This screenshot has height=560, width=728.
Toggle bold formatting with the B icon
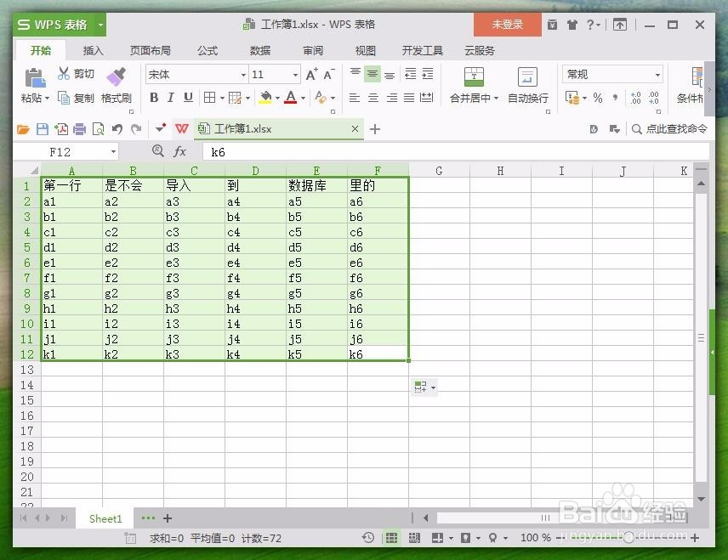pyautogui.click(x=153, y=99)
